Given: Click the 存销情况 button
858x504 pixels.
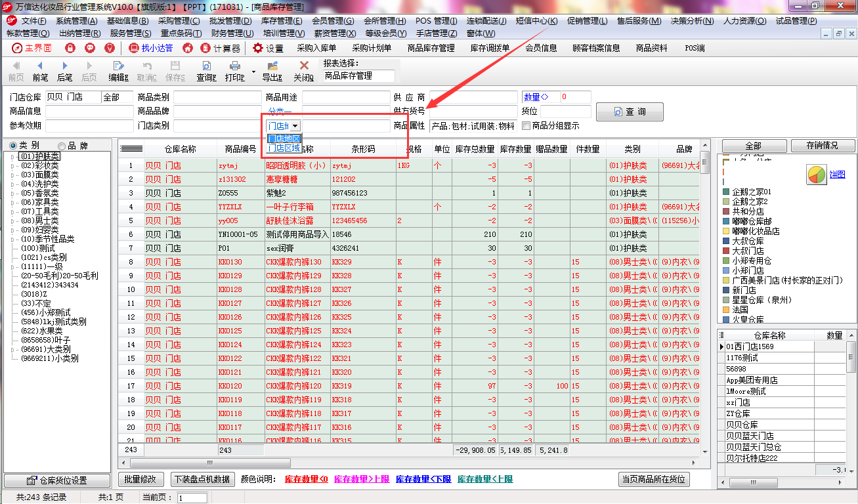Looking at the screenshot, I should tap(823, 146).
